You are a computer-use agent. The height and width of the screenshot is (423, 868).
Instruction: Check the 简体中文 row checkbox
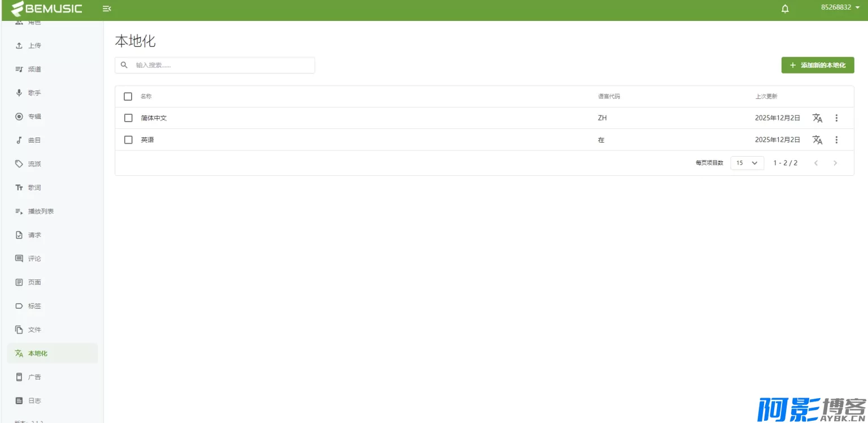pos(128,118)
